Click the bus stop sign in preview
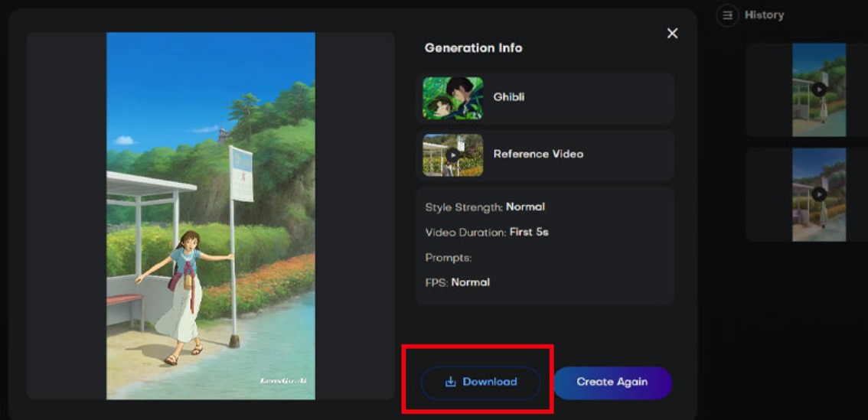This screenshot has height=420, width=868. 241,174
